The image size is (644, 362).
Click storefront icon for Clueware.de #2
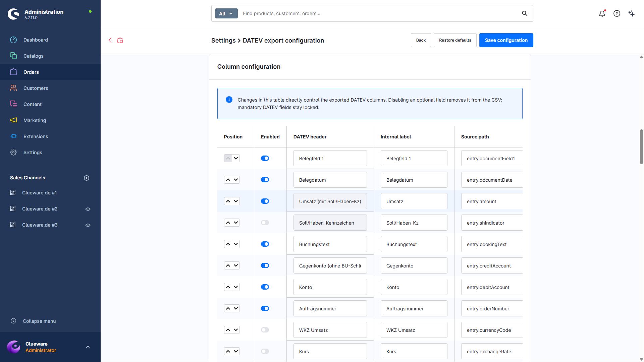tap(13, 209)
